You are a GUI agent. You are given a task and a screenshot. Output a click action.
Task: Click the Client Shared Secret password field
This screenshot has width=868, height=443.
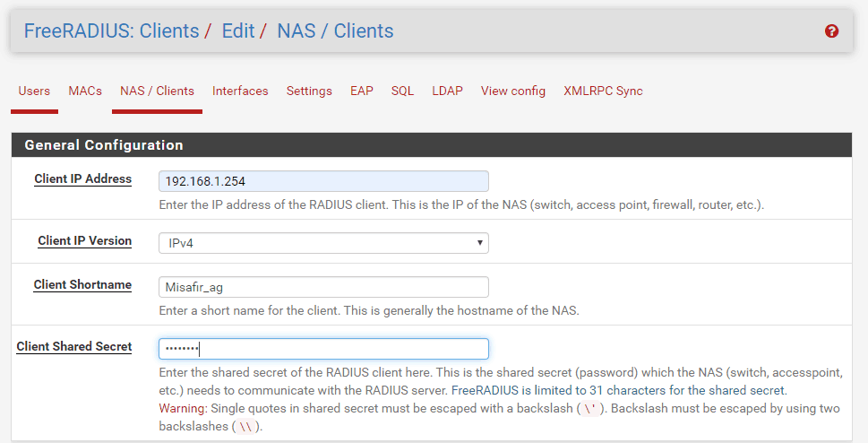coord(323,349)
